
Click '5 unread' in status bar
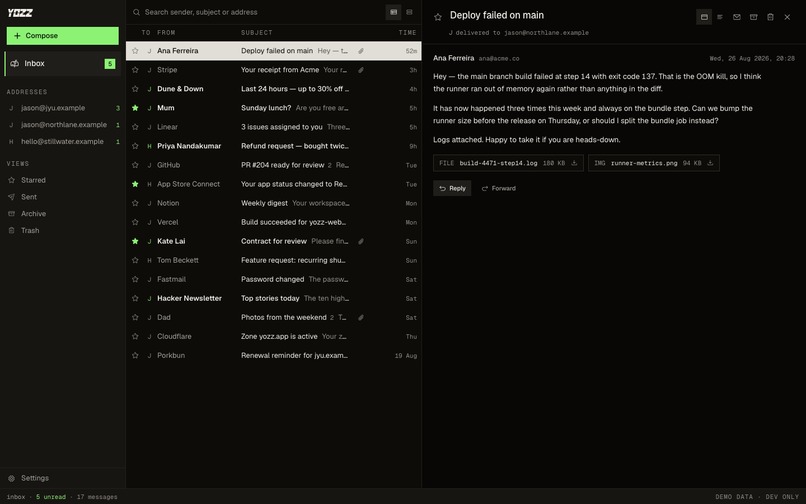51,497
